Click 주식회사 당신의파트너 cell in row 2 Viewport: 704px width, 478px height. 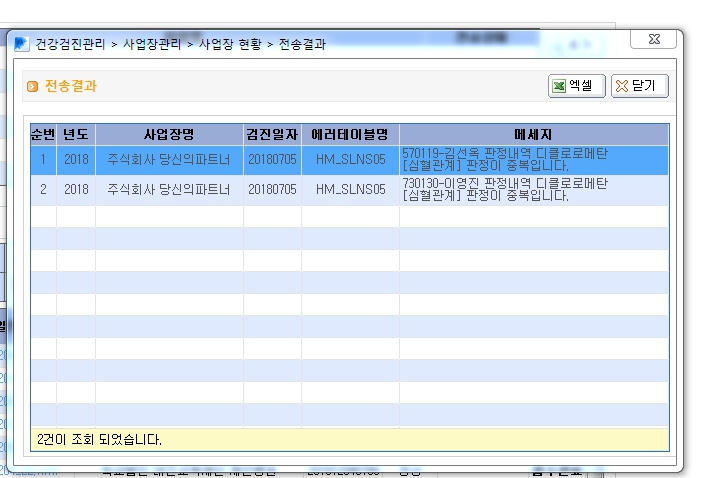[x=169, y=190]
